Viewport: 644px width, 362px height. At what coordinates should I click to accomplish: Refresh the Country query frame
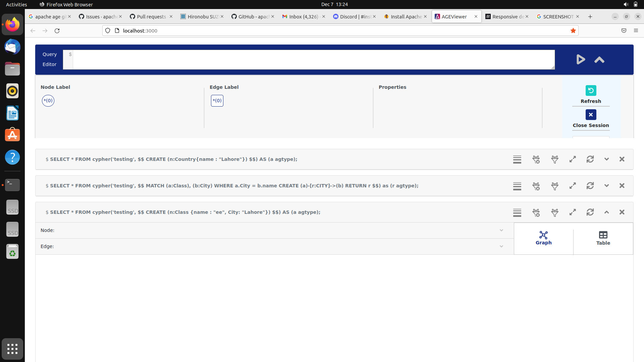click(590, 159)
